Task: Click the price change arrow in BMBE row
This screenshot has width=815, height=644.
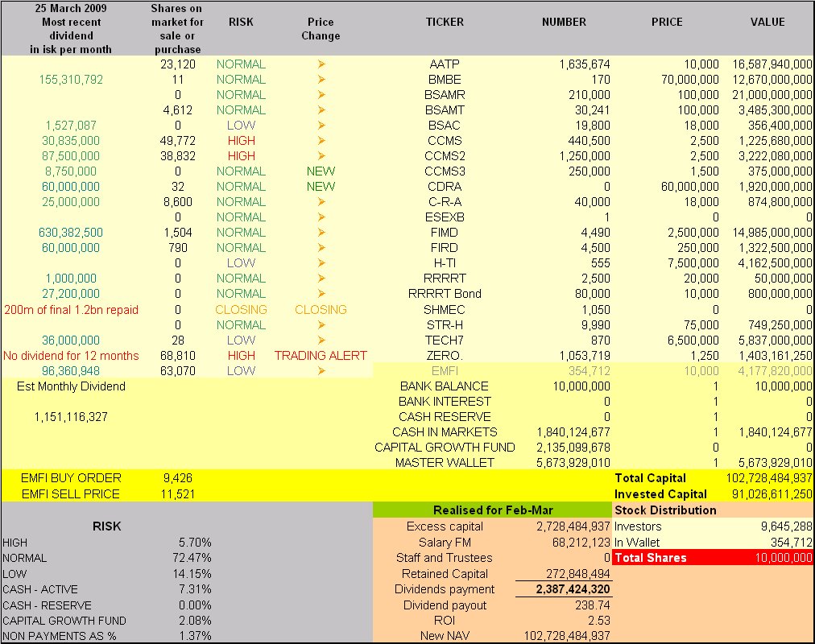Action: click(321, 80)
